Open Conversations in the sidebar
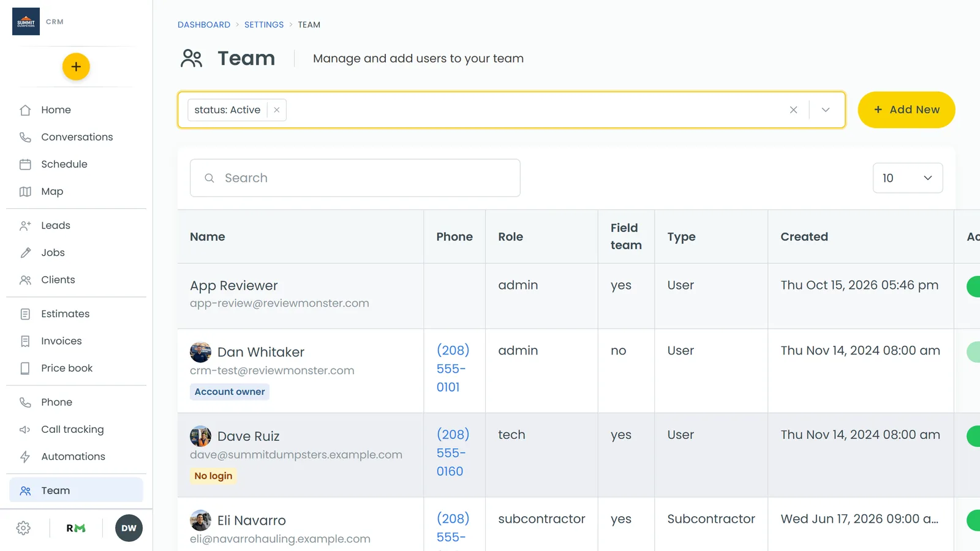The image size is (980, 551). [x=76, y=137]
